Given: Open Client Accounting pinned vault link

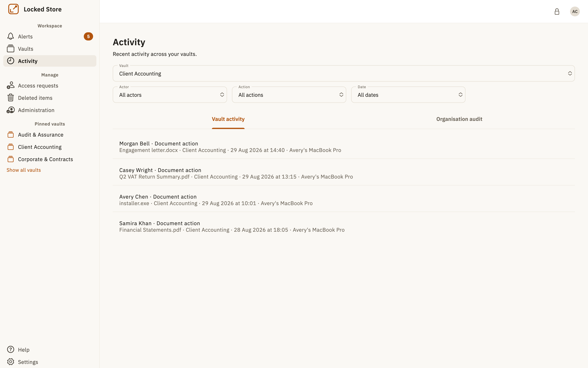Looking at the screenshot, I should point(50,147).
